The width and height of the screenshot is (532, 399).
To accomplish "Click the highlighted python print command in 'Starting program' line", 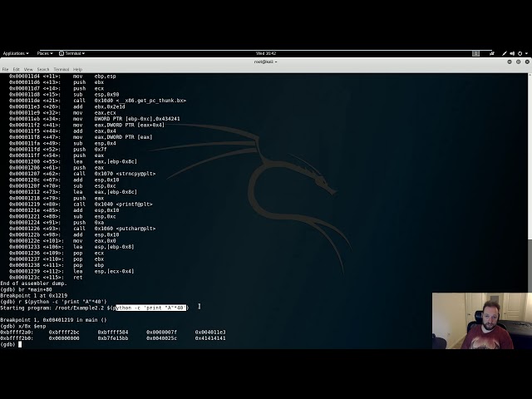I will click(x=151, y=308).
